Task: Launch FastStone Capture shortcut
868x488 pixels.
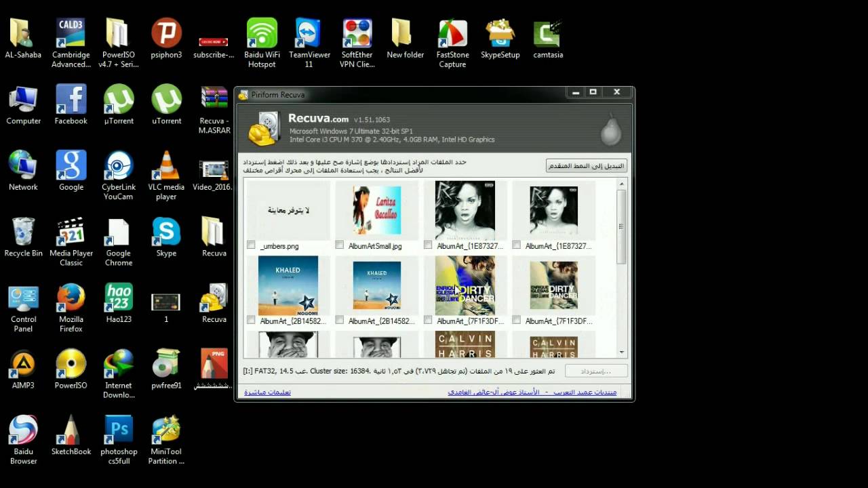Action: (452, 43)
